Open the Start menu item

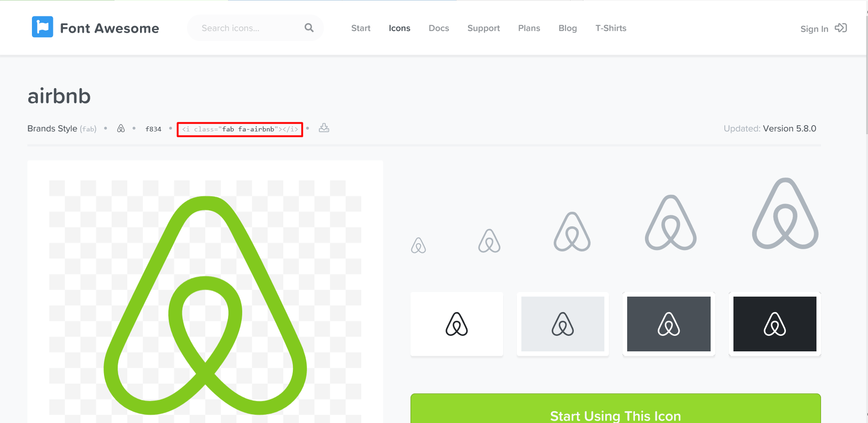(x=361, y=28)
